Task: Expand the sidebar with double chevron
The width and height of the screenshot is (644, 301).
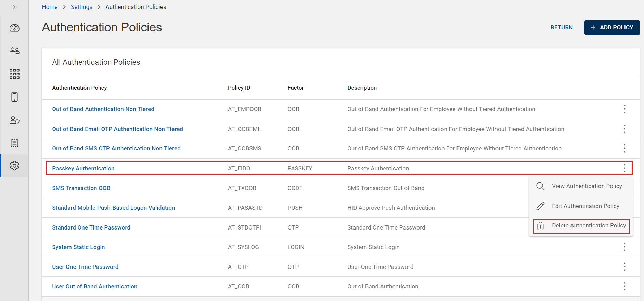Action: pyautogui.click(x=15, y=7)
